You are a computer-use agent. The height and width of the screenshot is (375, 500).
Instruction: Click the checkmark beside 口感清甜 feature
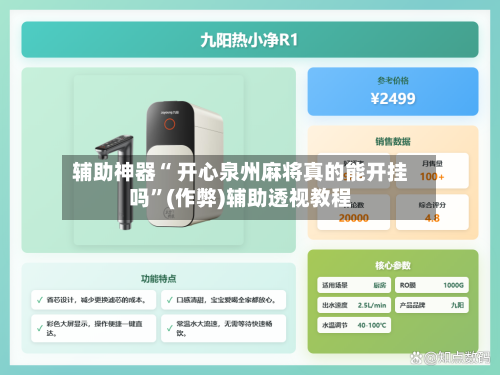(169, 300)
